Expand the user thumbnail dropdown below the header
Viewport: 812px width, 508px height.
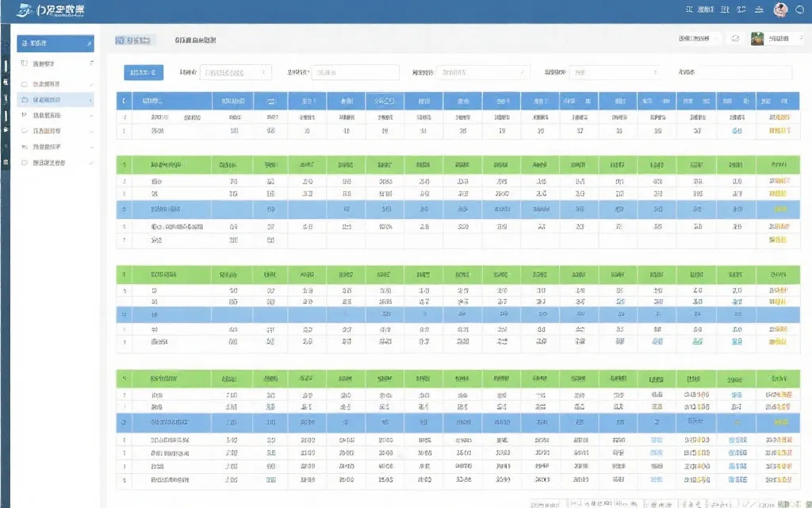point(777,39)
